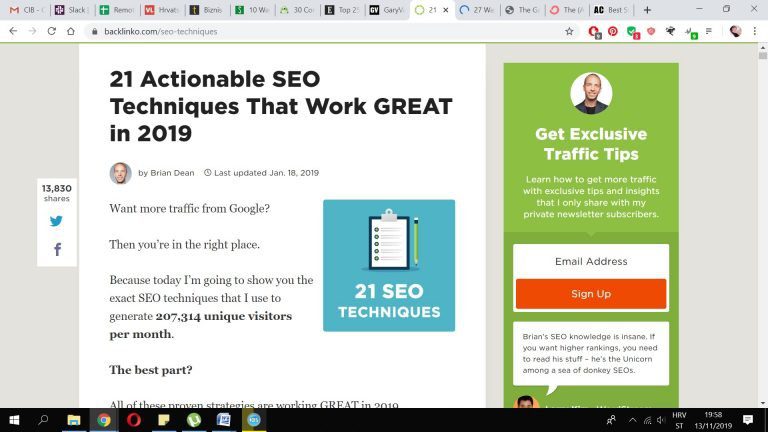Image resolution: width=768 pixels, height=432 pixels.
Task: Click the 'Last updated Jan. 18, 2019' text
Action: pyautogui.click(x=266, y=173)
